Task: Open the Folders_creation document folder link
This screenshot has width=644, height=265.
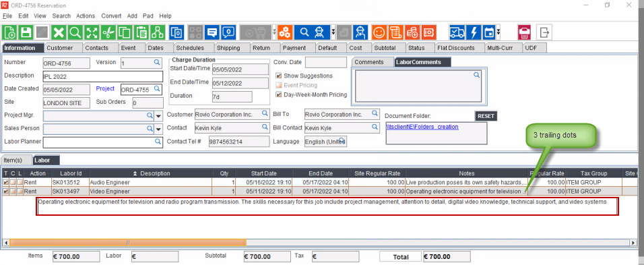Action: [422, 127]
